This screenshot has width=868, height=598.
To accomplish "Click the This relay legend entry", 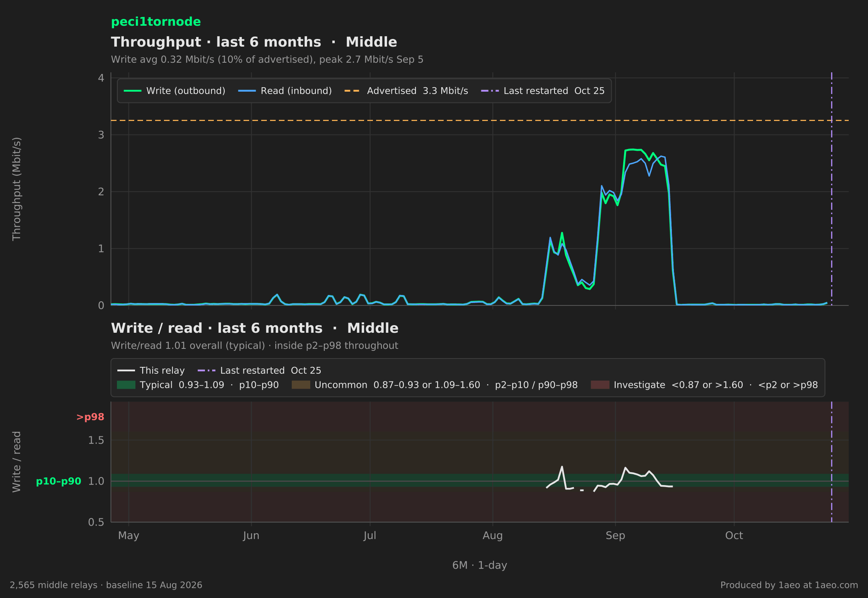I will [151, 371].
